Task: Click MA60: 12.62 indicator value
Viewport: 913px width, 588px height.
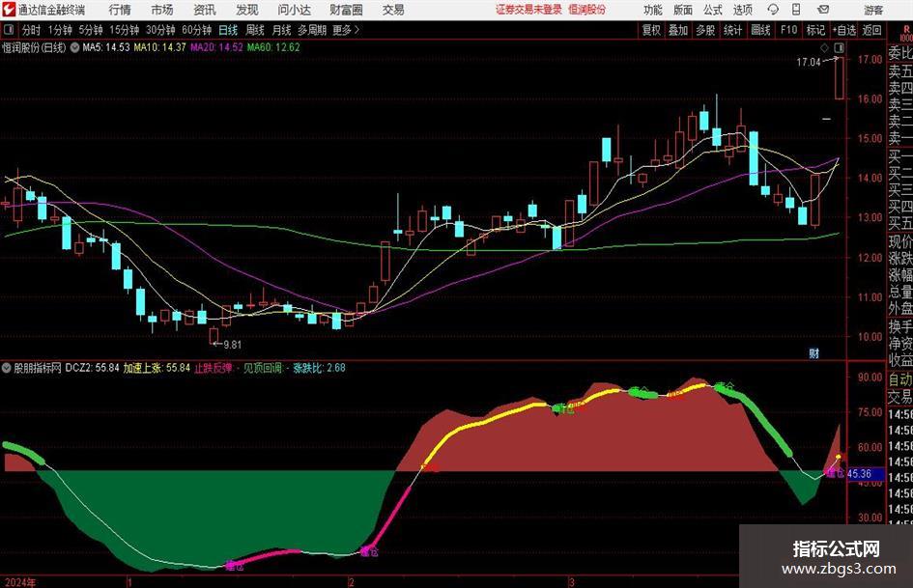Action: tap(273, 47)
